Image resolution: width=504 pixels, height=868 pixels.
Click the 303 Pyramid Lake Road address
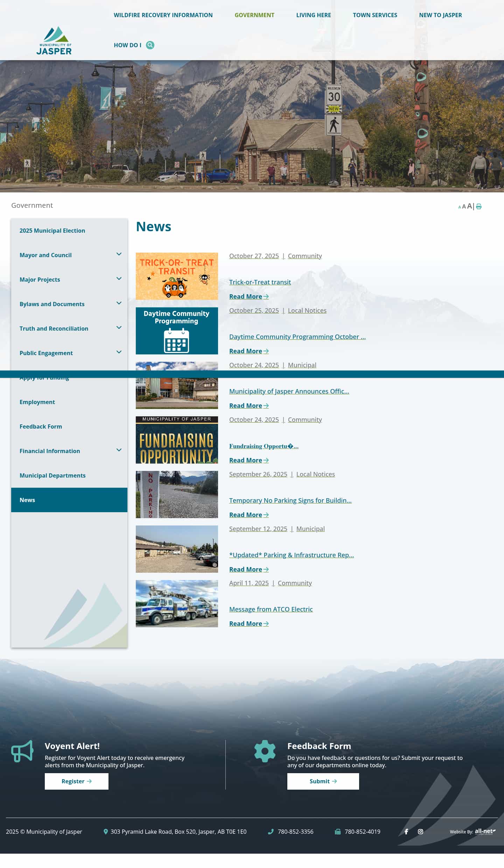click(178, 832)
